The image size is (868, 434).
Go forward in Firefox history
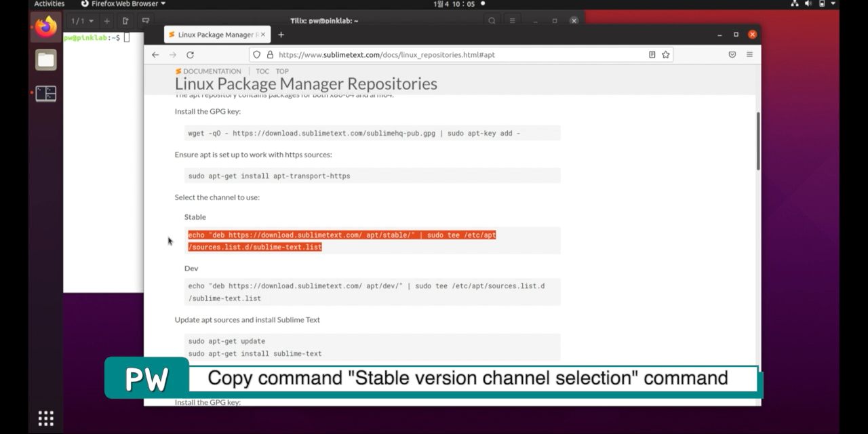(x=172, y=55)
